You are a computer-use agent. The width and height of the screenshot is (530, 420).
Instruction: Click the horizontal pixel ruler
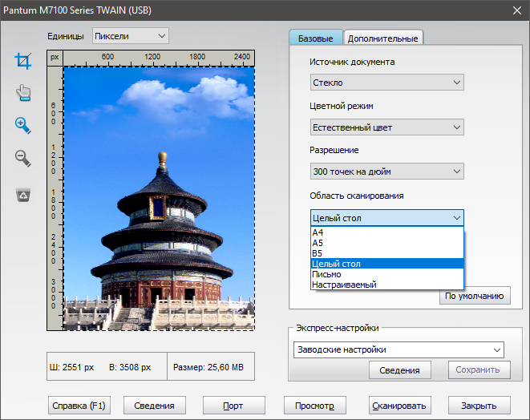click(x=159, y=59)
